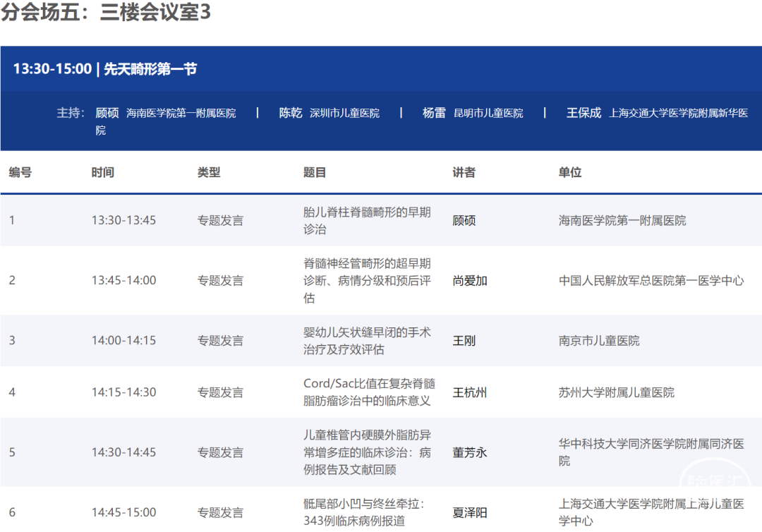Screen dimensions: 762x532
Task: Select the 类型 column header
Action: [x=209, y=172]
